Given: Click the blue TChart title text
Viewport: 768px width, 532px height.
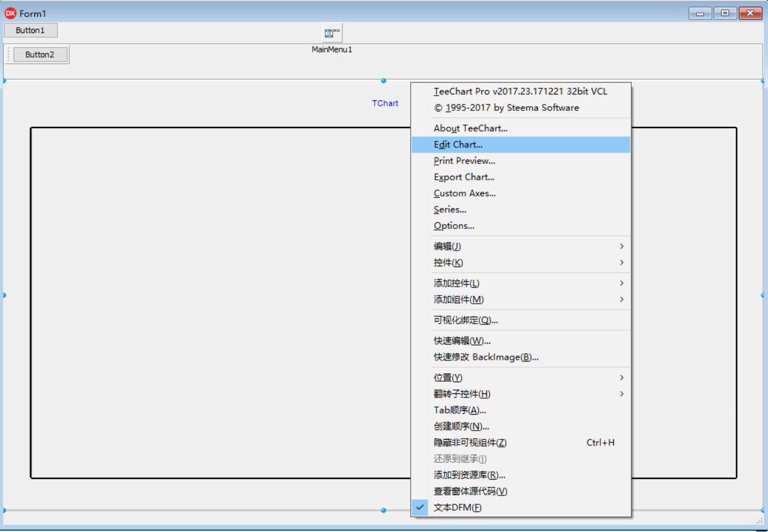Looking at the screenshot, I should [x=385, y=103].
